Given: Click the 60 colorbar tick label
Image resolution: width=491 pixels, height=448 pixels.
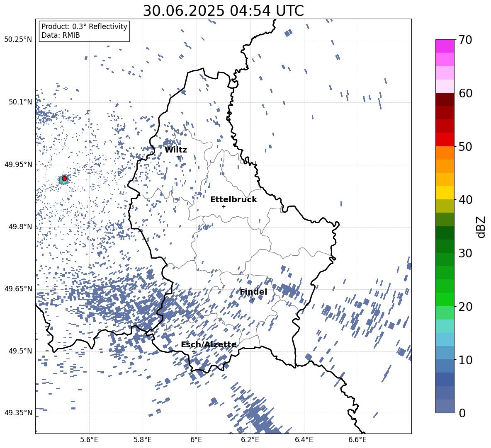Looking at the screenshot, I should click(x=465, y=93).
